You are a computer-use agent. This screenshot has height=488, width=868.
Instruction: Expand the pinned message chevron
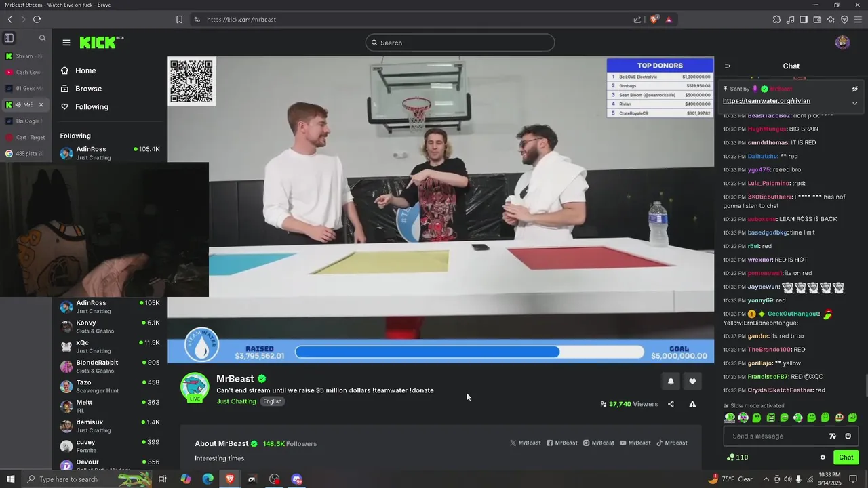tap(854, 104)
